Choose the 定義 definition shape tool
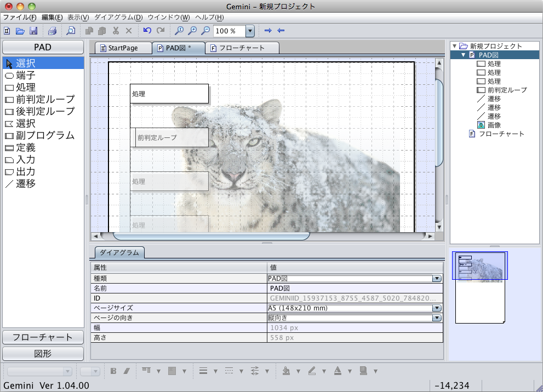 tap(43, 148)
